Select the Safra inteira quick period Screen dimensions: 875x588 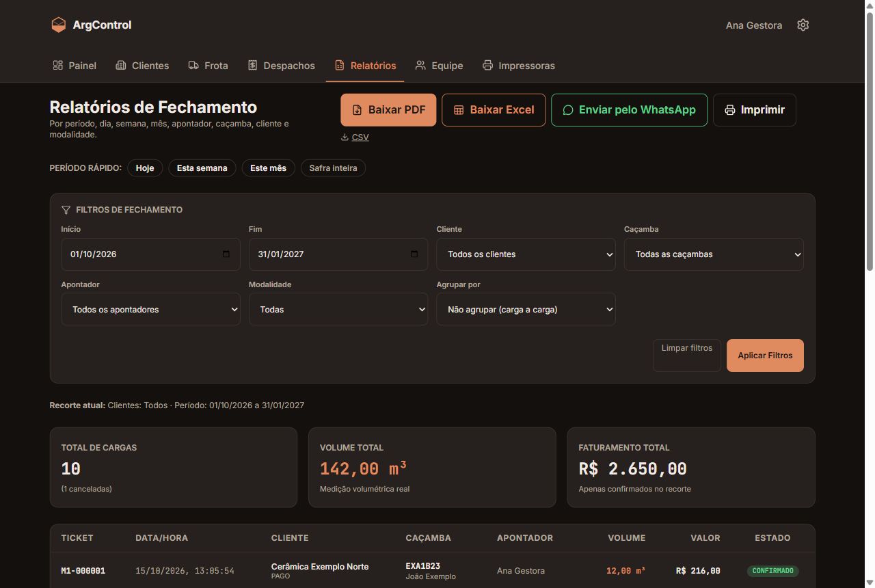click(333, 168)
